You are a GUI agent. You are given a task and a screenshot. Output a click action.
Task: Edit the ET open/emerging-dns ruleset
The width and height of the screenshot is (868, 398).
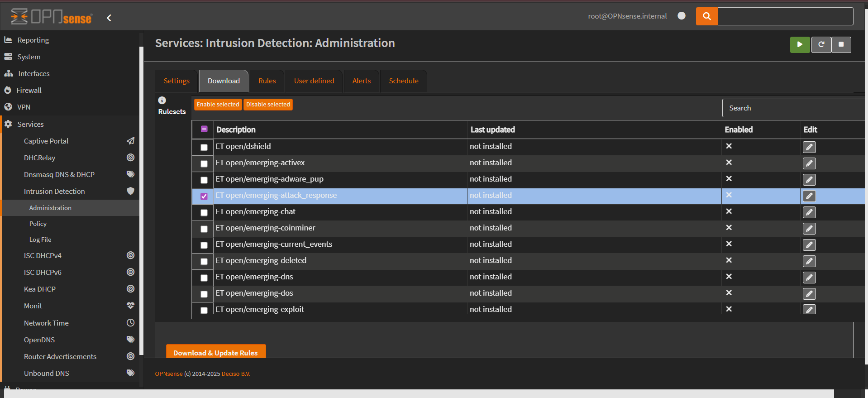click(809, 278)
